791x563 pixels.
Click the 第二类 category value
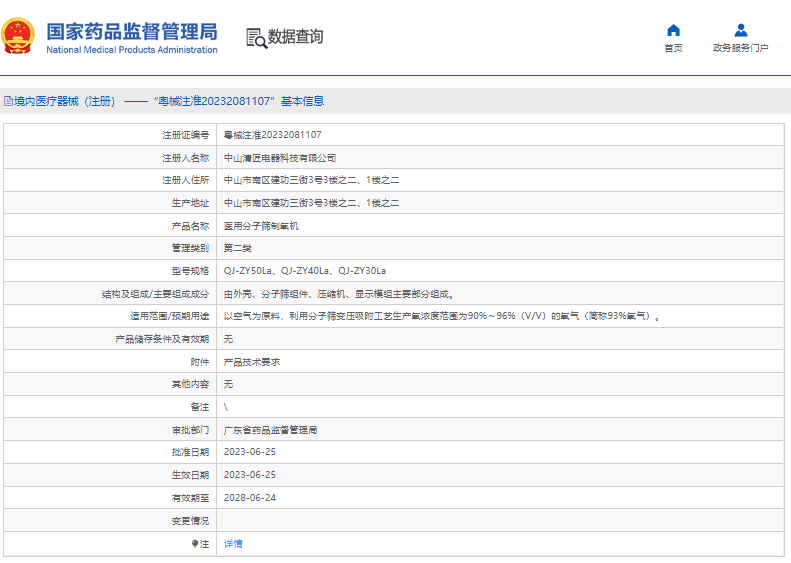point(238,248)
